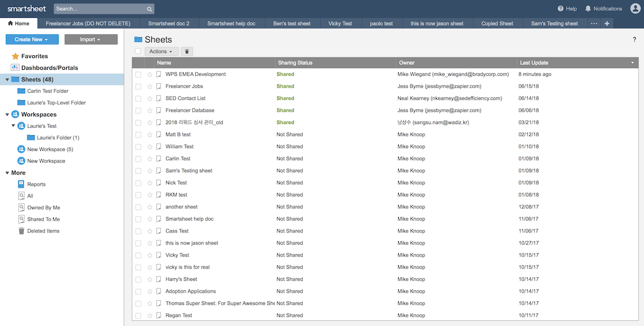Star the Matt B test sheet

150,135
